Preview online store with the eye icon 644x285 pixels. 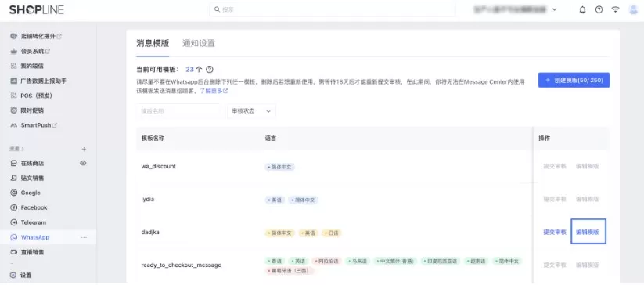83,163
